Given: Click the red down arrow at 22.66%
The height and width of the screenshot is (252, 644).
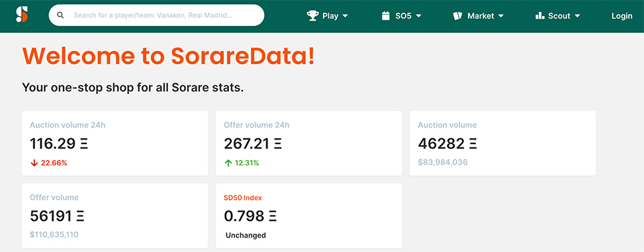Looking at the screenshot, I should click(x=34, y=163).
